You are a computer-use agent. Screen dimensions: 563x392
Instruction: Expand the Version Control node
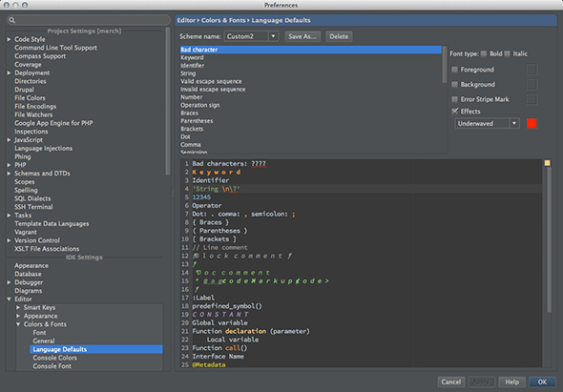click(9, 240)
